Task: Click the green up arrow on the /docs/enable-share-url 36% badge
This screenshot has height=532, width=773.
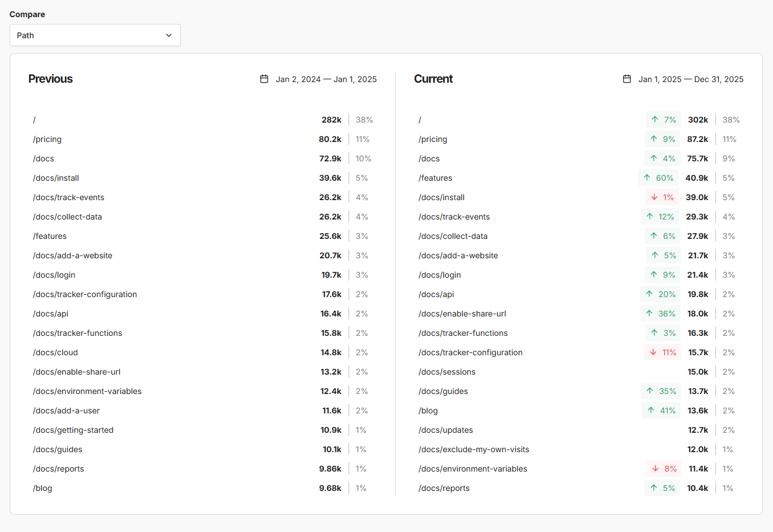Action: click(649, 314)
